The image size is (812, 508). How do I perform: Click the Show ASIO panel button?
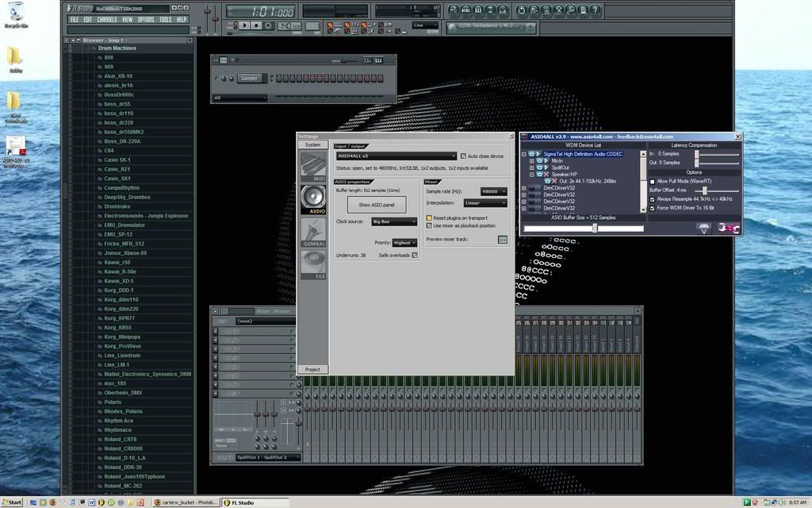coord(377,205)
